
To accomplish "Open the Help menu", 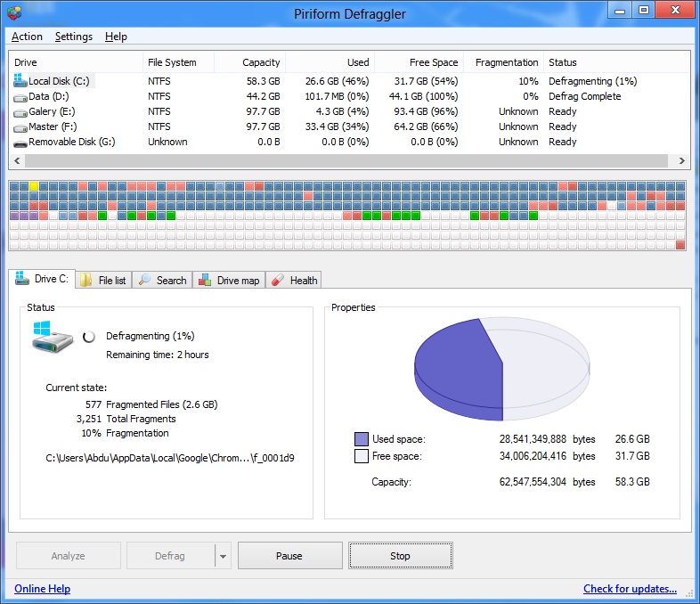I will coord(116,37).
